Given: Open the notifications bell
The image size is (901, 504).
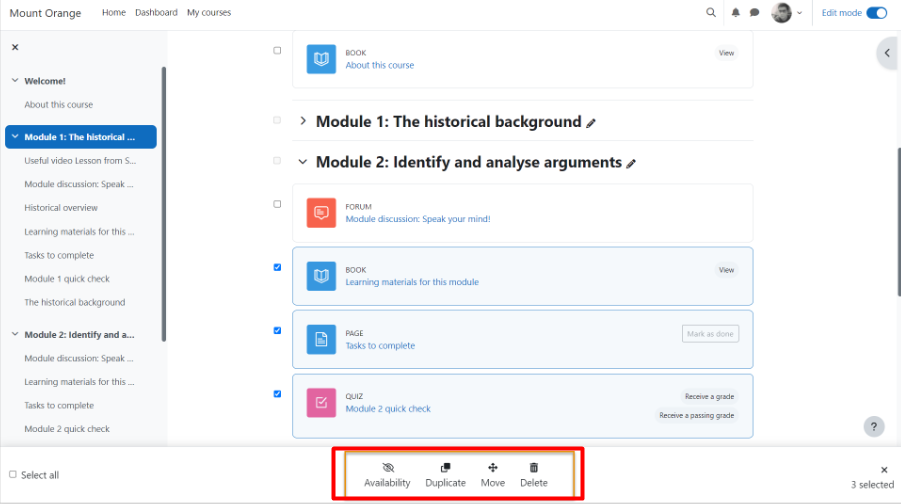Looking at the screenshot, I should click(736, 13).
